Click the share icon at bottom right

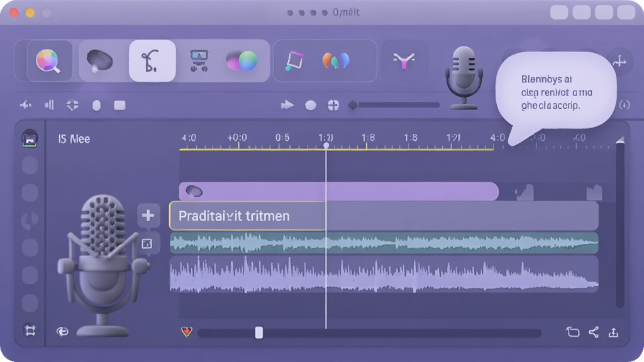[594, 332]
